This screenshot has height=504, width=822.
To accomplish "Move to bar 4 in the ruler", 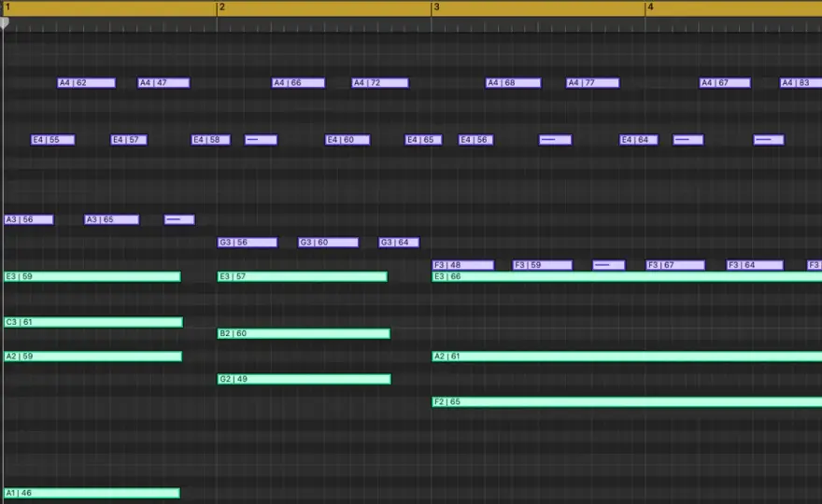I will (x=650, y=7).
